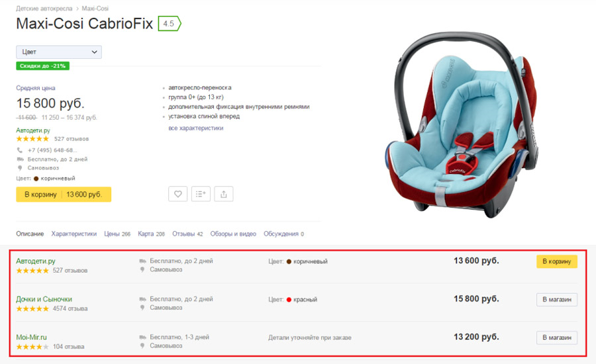Screen dimensions: 596x364
Task: Click Moi-Mir.ru four-star rating
Action: pos(32,347)
